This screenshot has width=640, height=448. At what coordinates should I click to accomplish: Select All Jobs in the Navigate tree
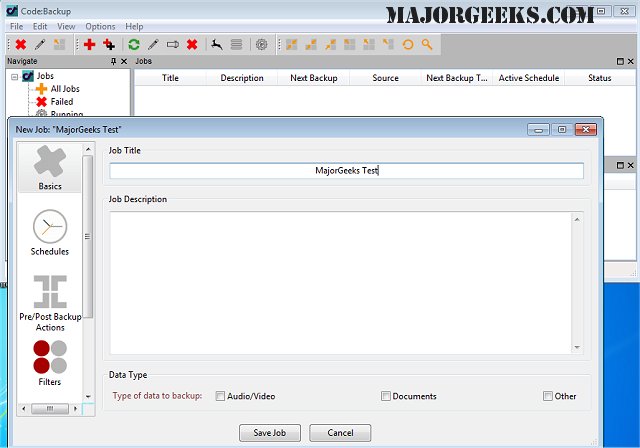coord(65,89)
